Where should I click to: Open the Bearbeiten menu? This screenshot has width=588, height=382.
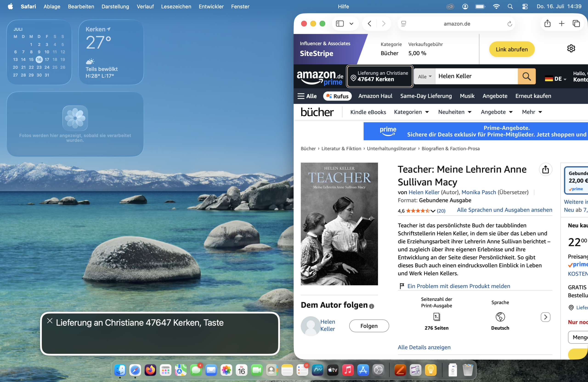click(x=81, y=6)
